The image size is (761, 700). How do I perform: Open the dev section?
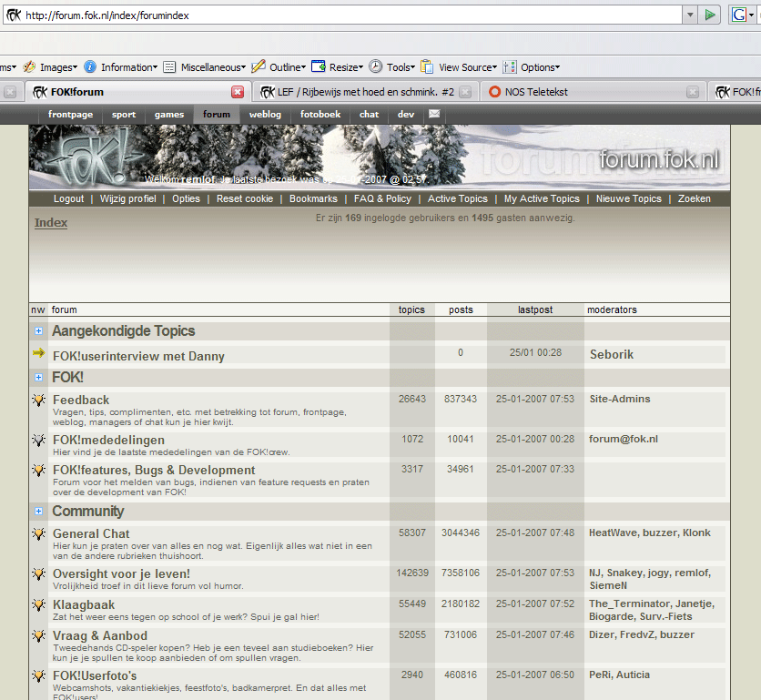point(406,115)
